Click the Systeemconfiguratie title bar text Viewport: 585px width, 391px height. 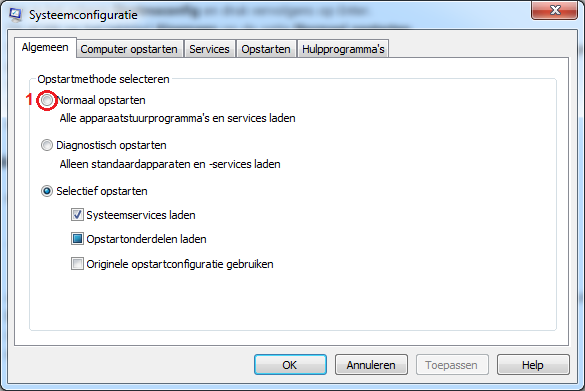(83, 15)
